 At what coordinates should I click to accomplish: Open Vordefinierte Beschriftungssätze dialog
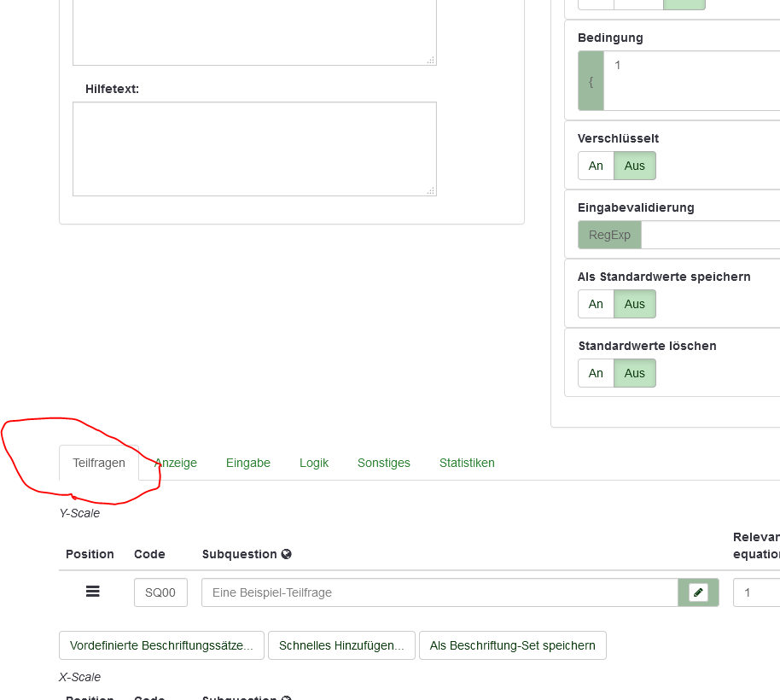(161, 645)
